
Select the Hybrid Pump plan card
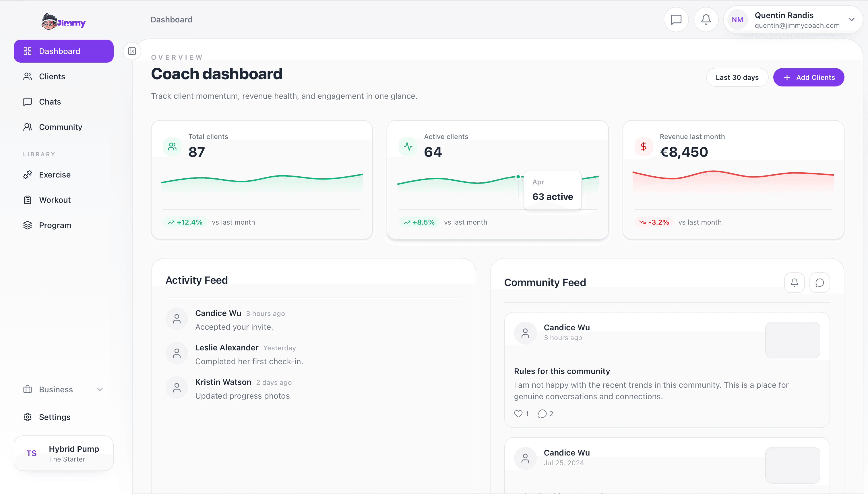coord(63,453)
